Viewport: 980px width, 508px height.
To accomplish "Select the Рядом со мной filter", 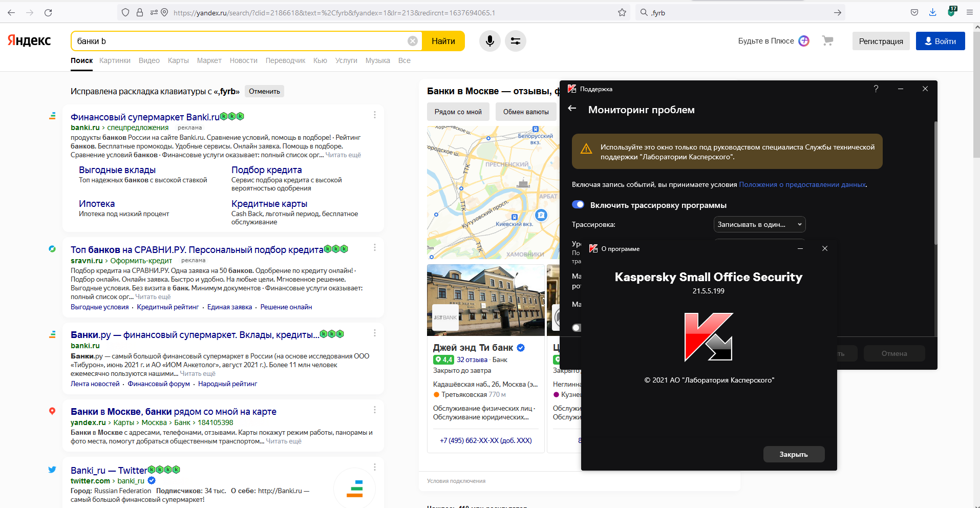I will pos(458,112).
